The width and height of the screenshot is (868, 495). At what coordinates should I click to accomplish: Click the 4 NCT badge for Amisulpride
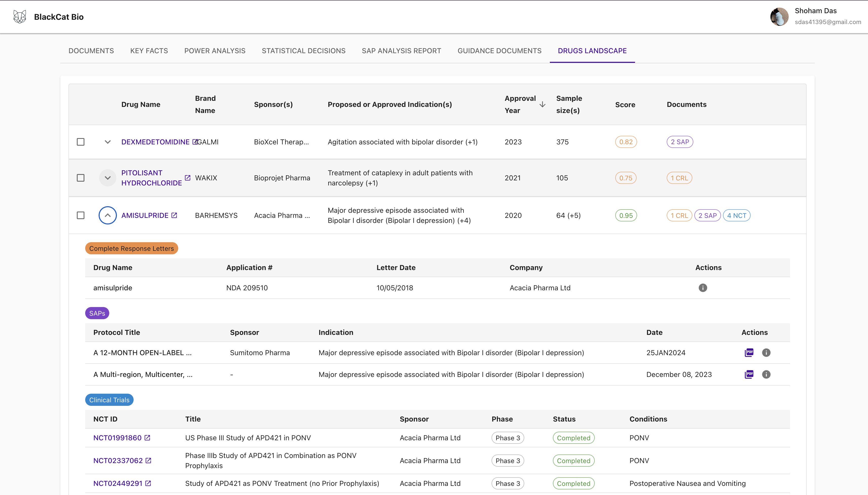[737, 215]
